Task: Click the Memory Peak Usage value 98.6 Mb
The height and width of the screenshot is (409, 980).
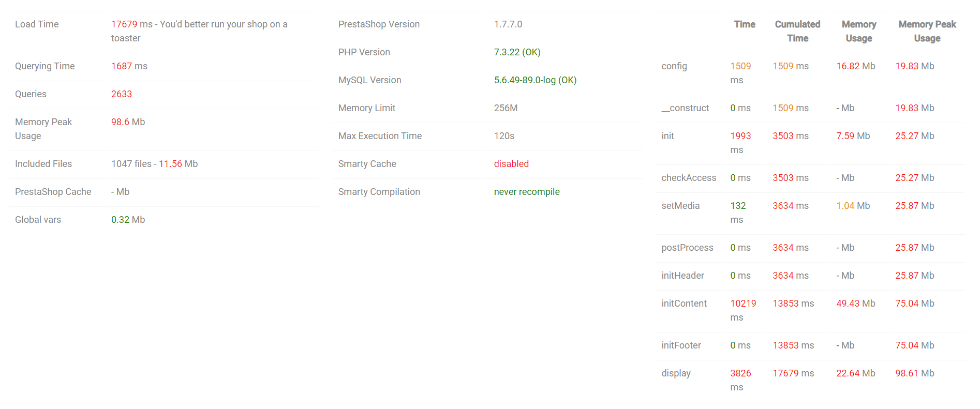Action: 128,122
